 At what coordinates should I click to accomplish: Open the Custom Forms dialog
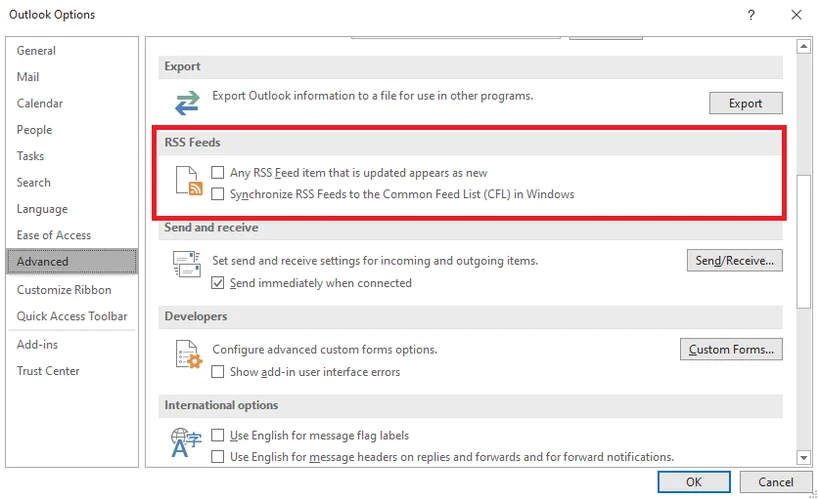(x=731, y=350)
